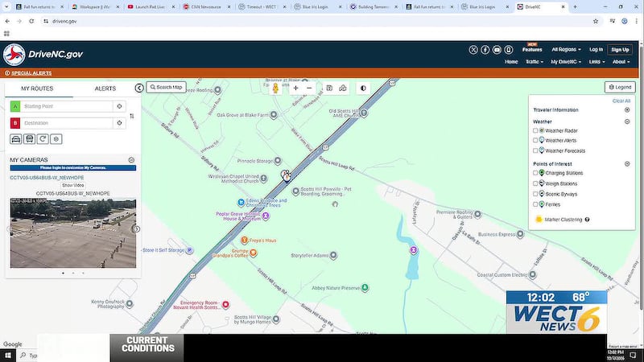Switch to the ALERTS tab
This screenshot has height=362, width=644.
click(105, 88)
